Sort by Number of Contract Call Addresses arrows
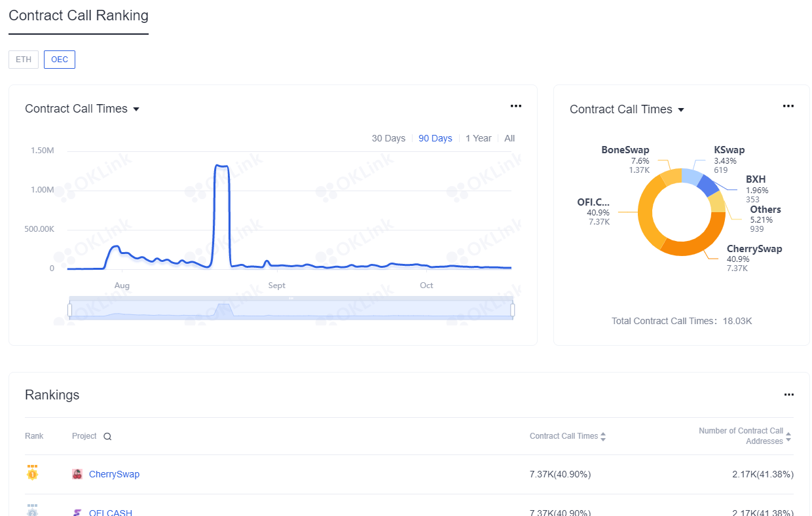Screen dimensions: 812x516 [x=788, y=437]
